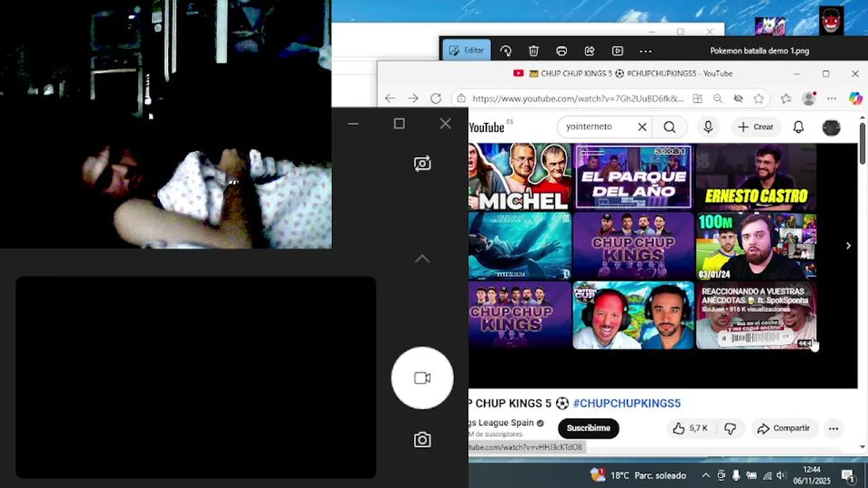Image resolution: width=868 pixels, height=488 pixels.
Task: Delete the image via trash icon
Action: click(534, 51)
